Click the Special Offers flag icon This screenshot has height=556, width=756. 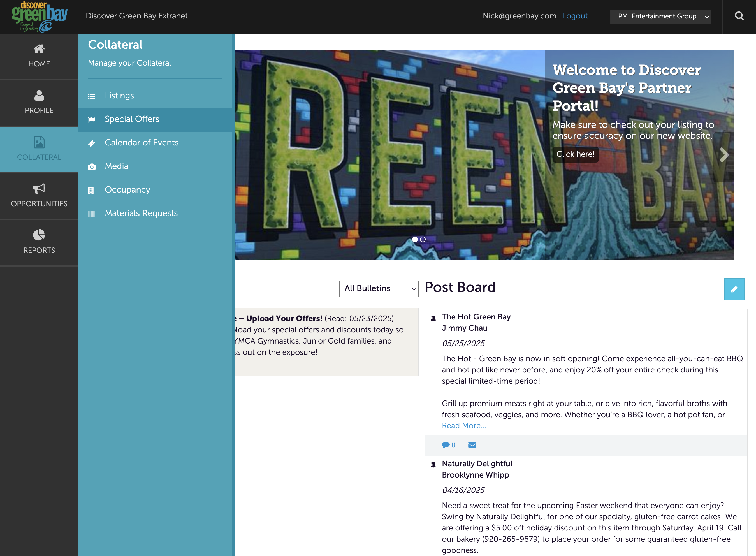[92, 120]
